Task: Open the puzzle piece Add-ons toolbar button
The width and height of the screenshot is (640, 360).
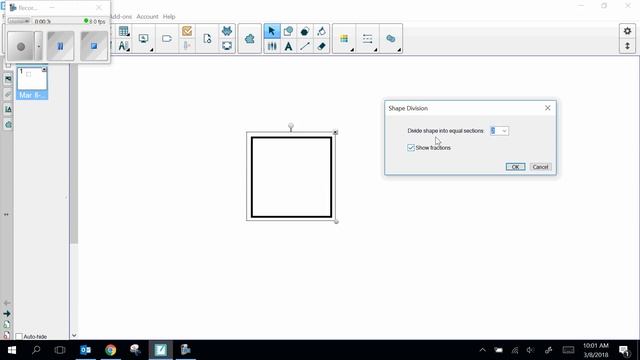Action: tap(249, 39)
